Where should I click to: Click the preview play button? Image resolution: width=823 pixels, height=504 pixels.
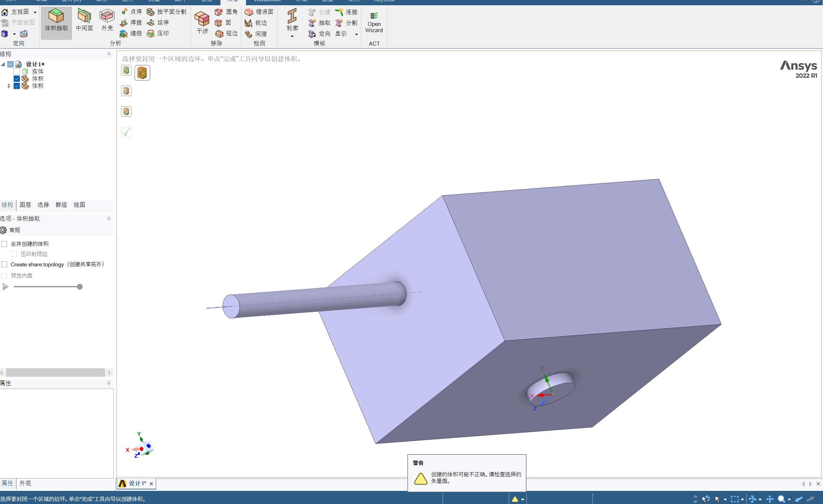point(5,287)
